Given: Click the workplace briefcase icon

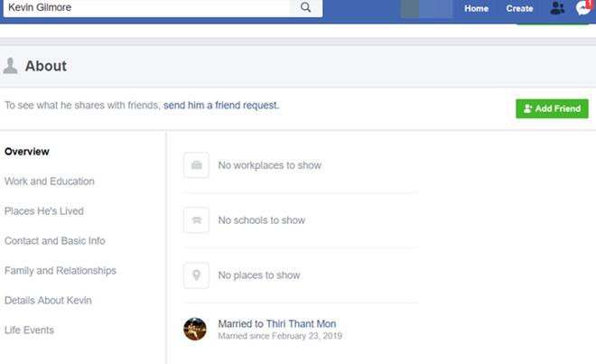Looking at the screenshot, I should click(196, 165).
